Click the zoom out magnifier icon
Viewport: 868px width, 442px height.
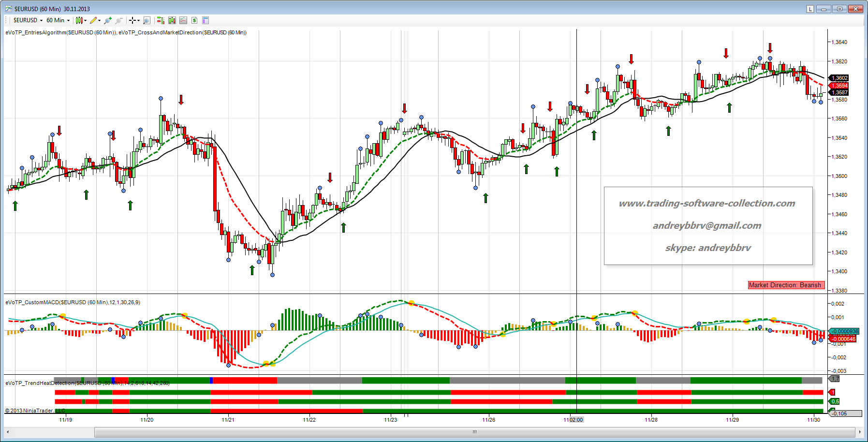[119, 20]
